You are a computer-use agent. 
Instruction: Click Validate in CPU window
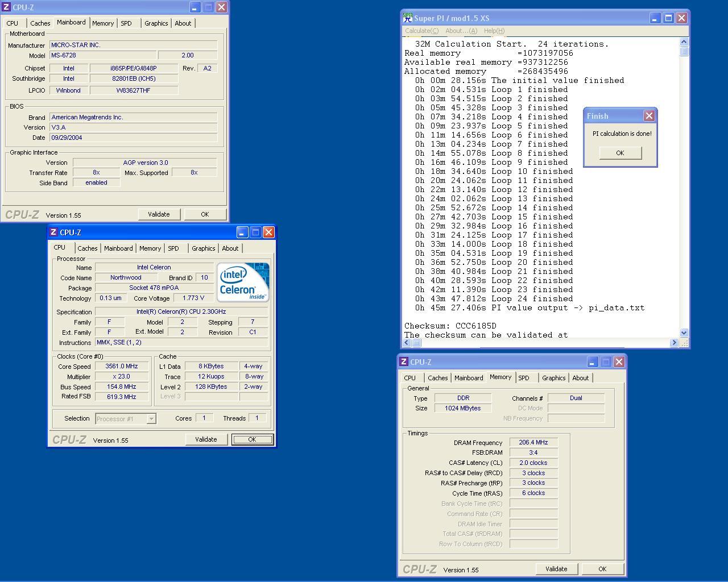206,439
